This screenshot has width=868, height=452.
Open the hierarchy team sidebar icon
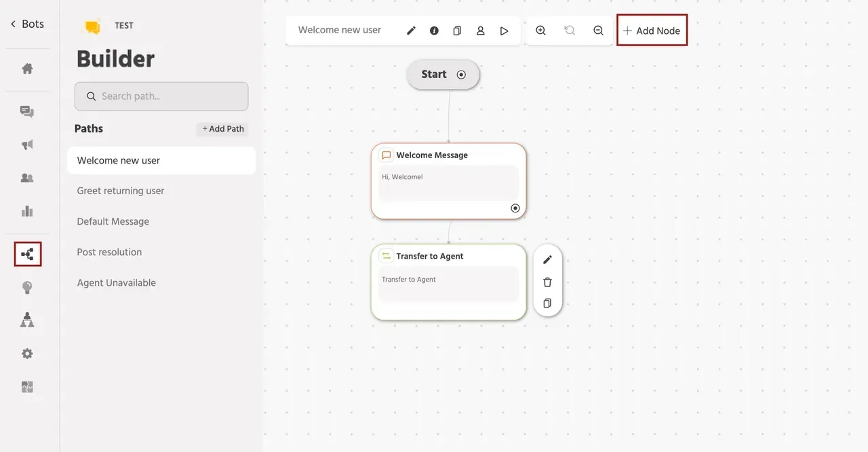pos(27,320)
